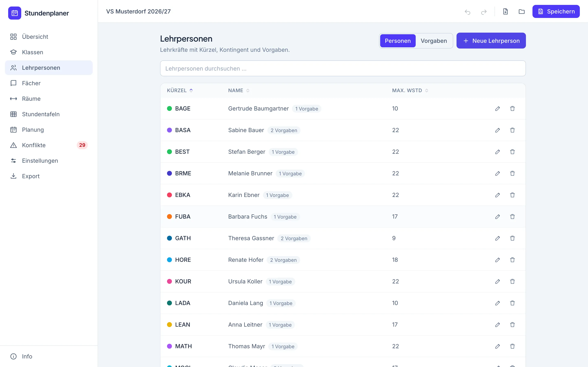Click the undo arrow icon
The image size is (588, 367).
point(468,12)
